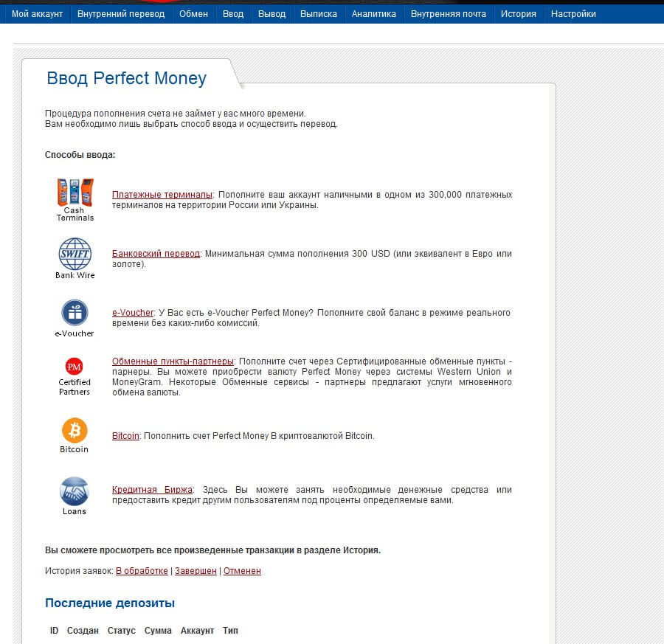Screen dimensions: 664x644
Task: Open the Обменные пункты-партнеры link
Action: pos(173,361)
